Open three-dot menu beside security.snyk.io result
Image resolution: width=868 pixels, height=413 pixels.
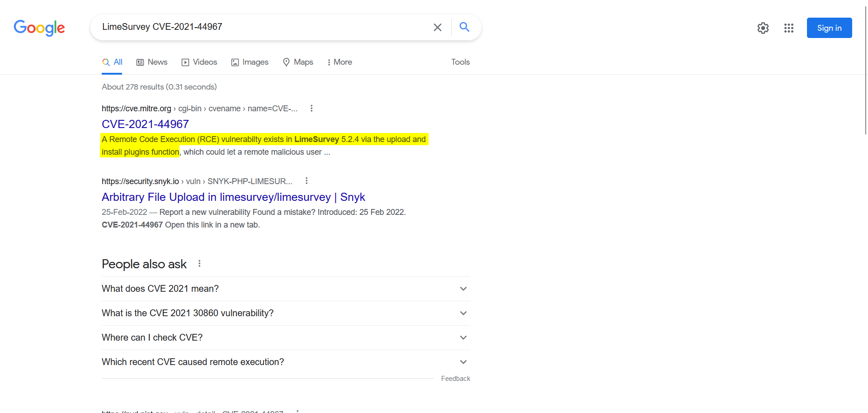[307, 181]
